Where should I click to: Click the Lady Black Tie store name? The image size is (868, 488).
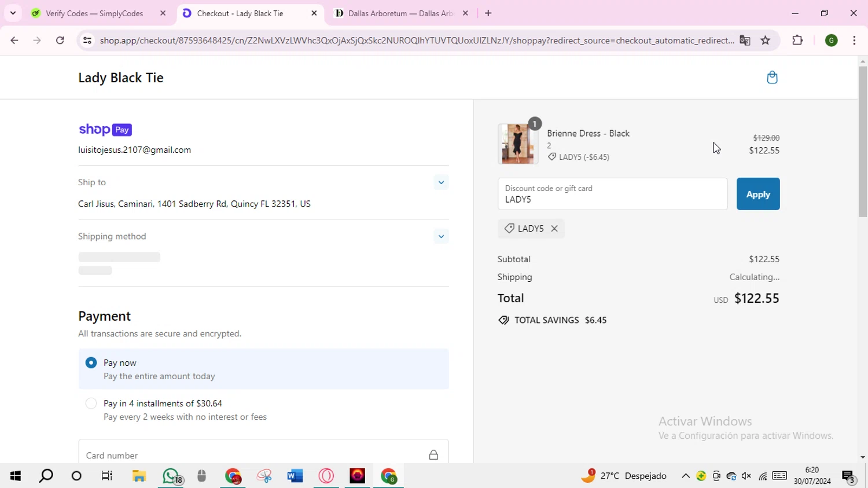(121, 78)
